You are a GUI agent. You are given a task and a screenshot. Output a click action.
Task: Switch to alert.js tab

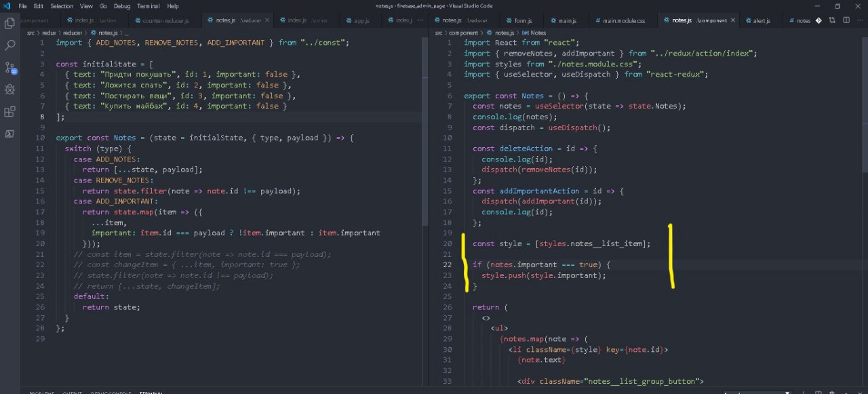tap(762, 20)
